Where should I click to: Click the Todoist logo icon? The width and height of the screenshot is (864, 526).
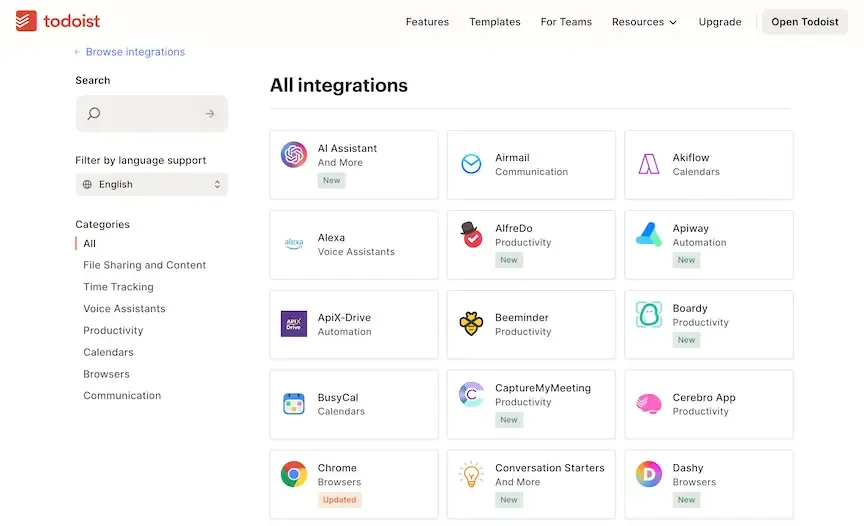26,21
